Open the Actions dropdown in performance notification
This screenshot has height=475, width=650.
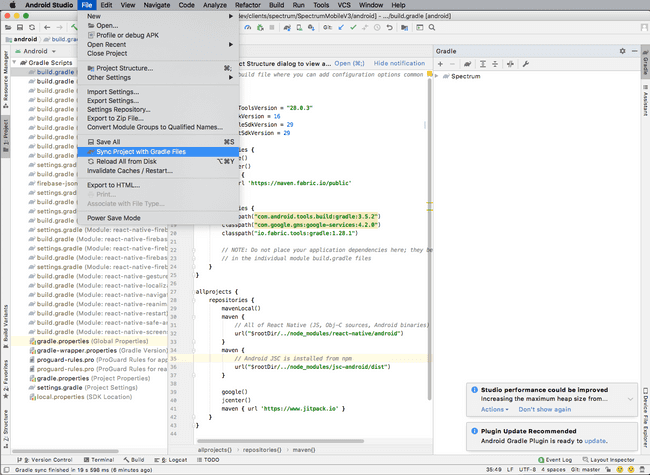(x=495, y=409)
